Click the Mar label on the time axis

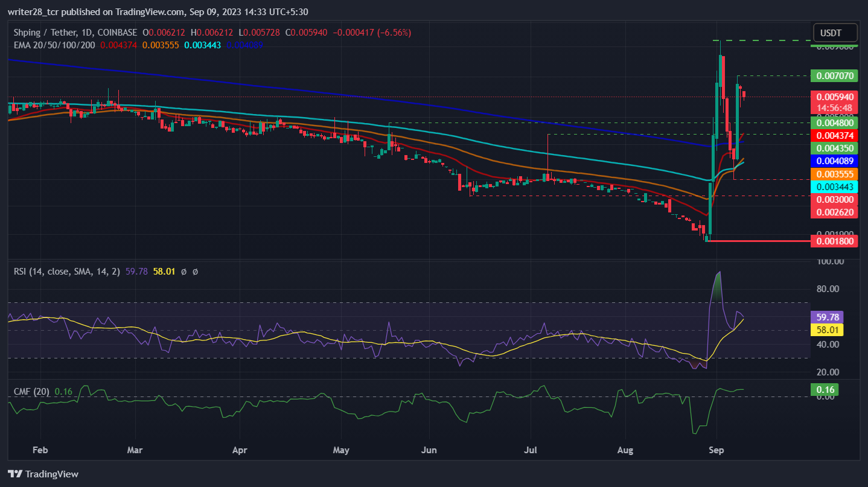point(135,450)
